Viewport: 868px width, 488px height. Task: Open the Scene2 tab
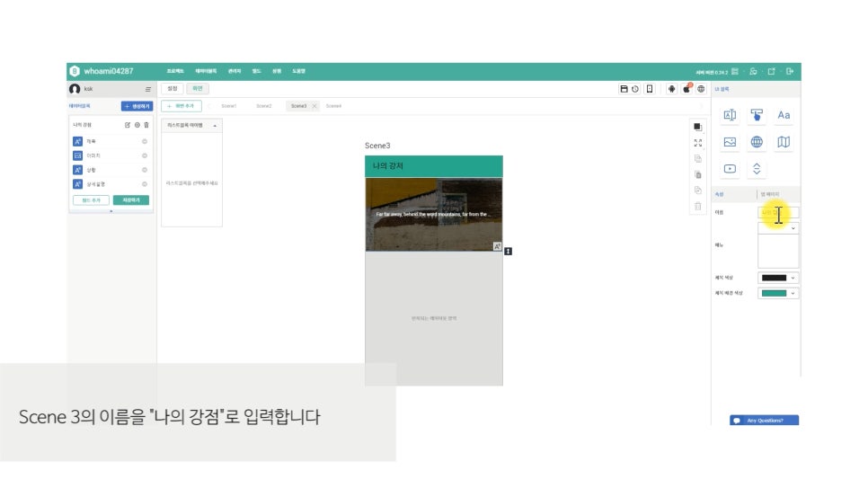pos(264,106)
